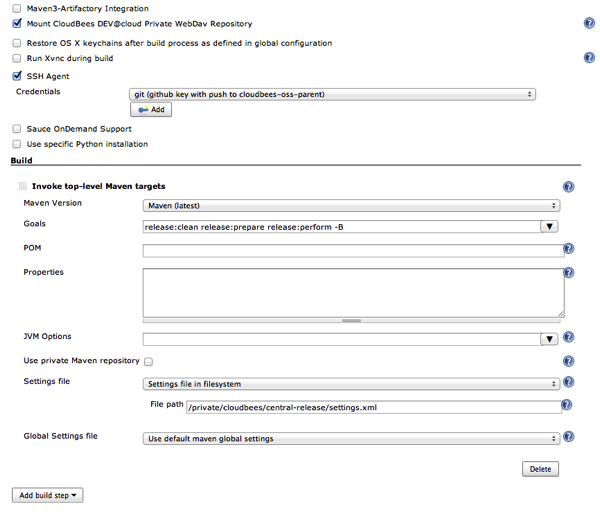Open help for Use private Maven repository
This screenshot has width=600, height=512.
pos(569,361)
